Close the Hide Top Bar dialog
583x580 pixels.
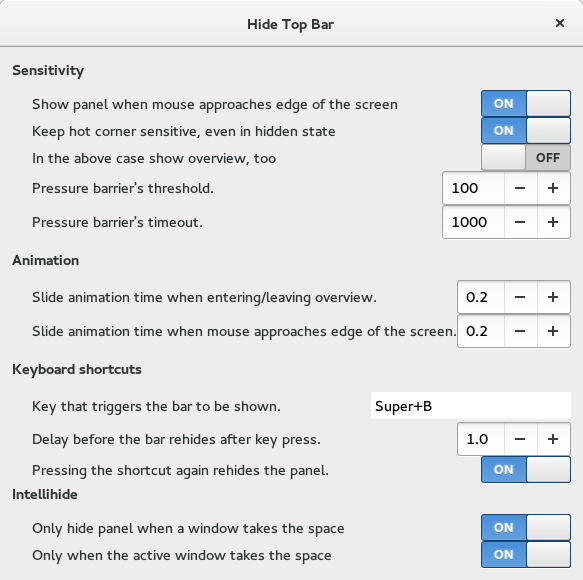click(560, 23)
